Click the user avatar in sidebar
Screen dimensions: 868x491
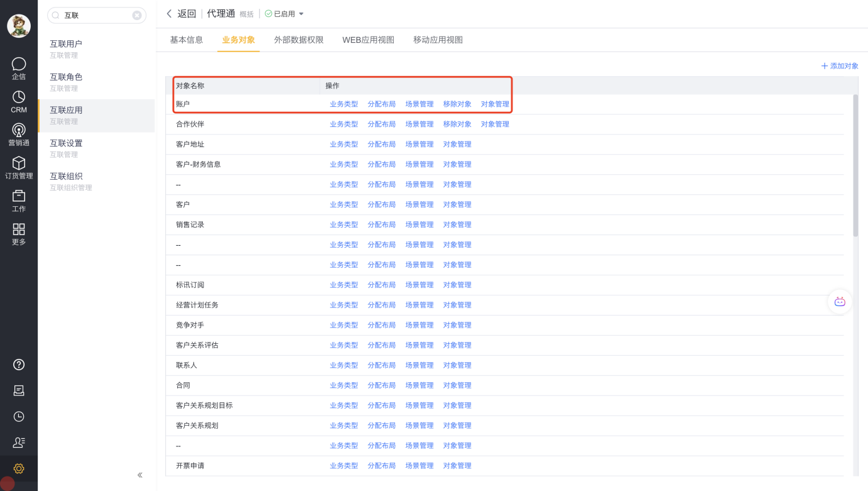point(19,26)
